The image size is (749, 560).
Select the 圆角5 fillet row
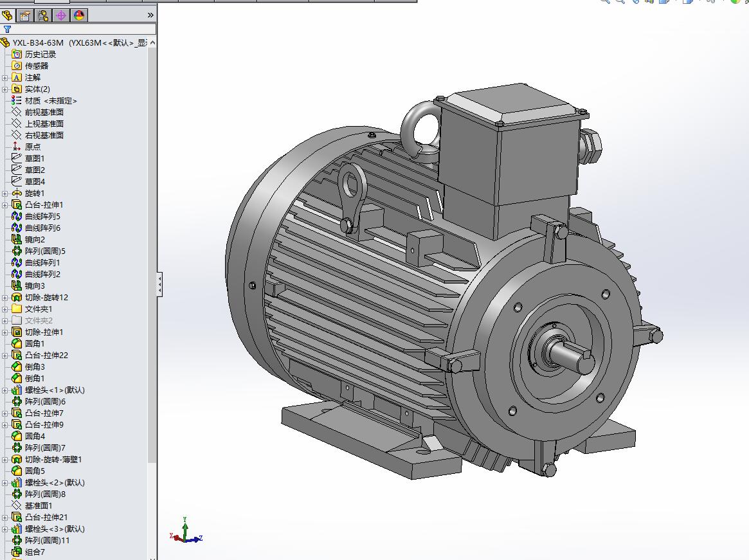pyautogui.click(x=29, y=471)
